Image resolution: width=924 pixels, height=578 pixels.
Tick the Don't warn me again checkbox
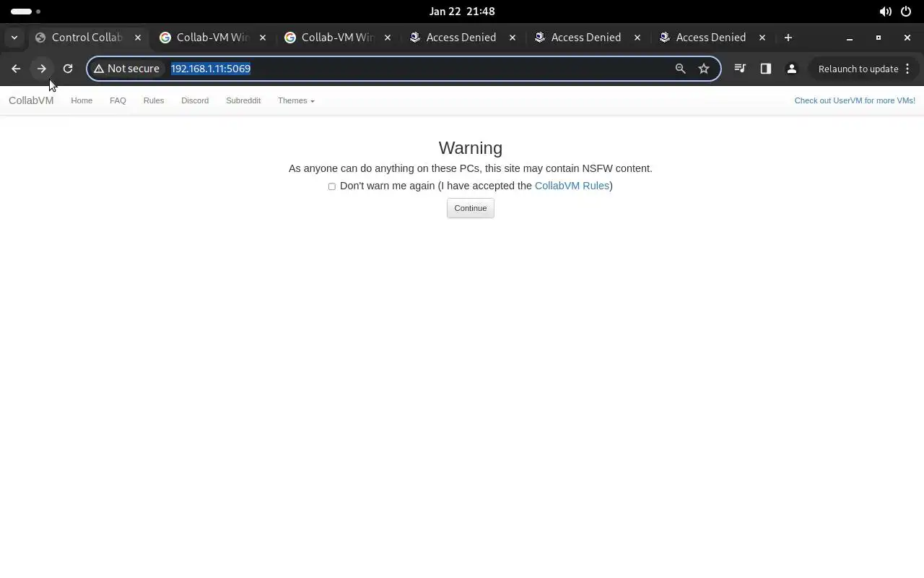332,186
